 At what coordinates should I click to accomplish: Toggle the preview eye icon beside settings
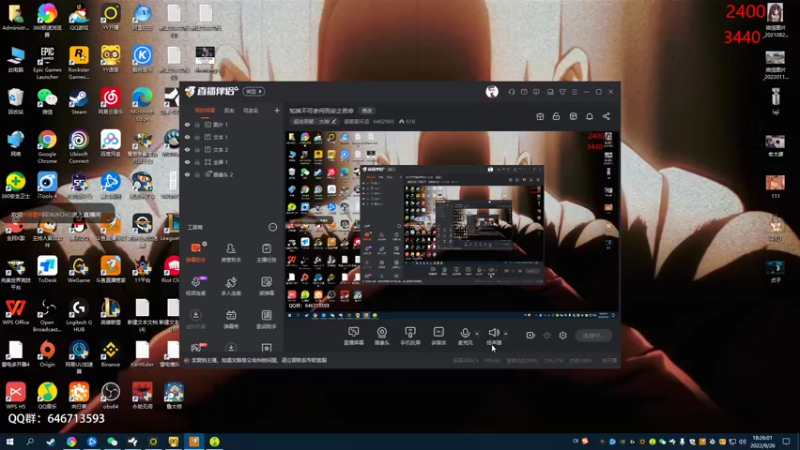click(547, 335)
